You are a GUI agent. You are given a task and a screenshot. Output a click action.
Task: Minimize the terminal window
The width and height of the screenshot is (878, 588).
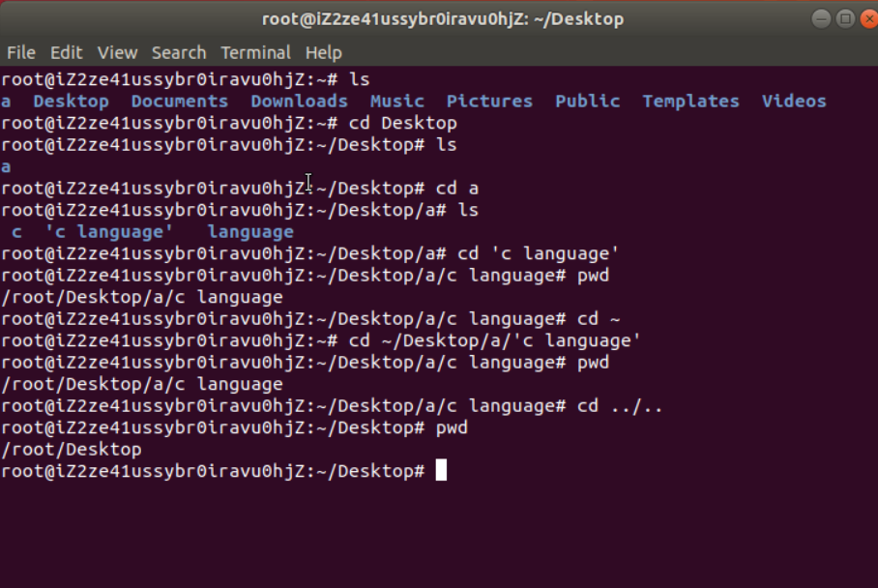coord(821,19)
